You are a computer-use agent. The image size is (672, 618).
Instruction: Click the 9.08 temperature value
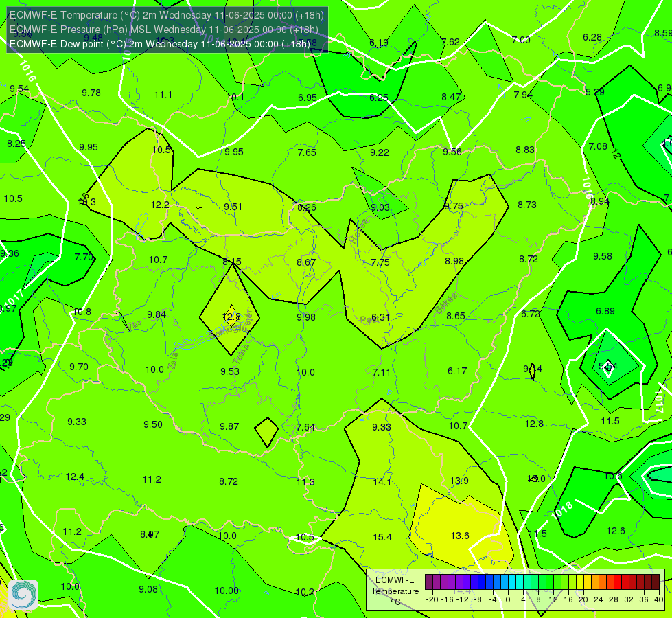click(x=148, y=589)
